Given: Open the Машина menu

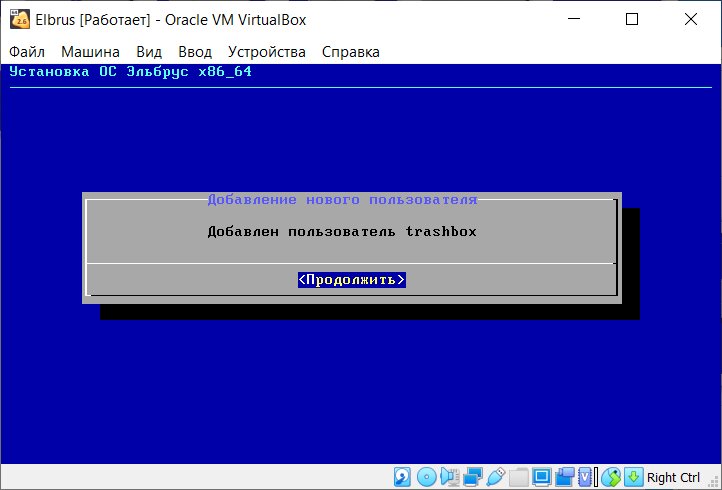Looking at the screenshot, I should click(x=90, y=52).
